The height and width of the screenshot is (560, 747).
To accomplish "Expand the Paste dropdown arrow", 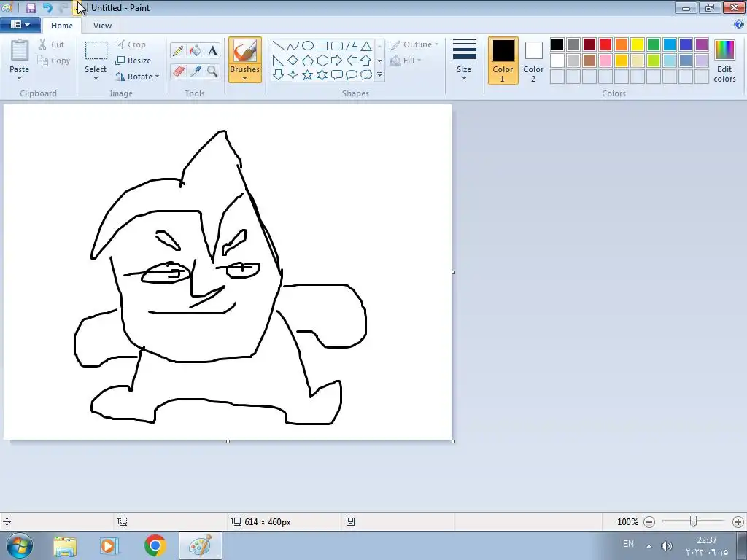I will coord(19,79).
